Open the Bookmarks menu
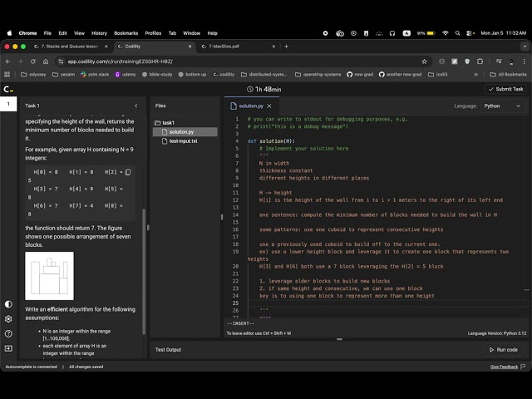This screenshot has height=399, width=532. click(x=126, y=33)
